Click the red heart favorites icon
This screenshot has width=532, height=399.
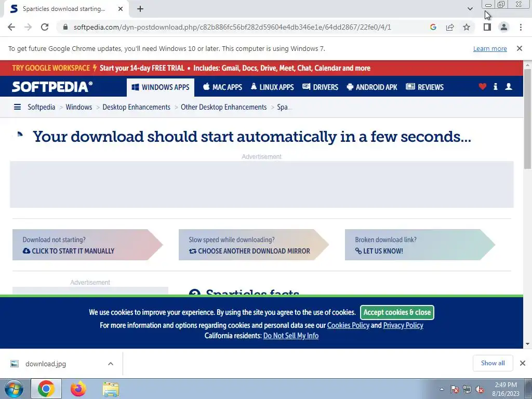(x=483, y=87)
